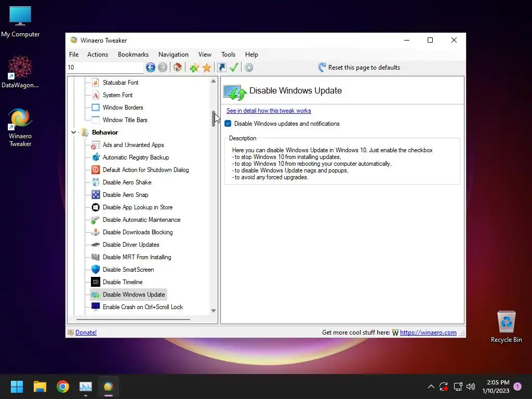
Task: Click the Disable SmartScreen shield icon
Action: [x=96, y=270]
